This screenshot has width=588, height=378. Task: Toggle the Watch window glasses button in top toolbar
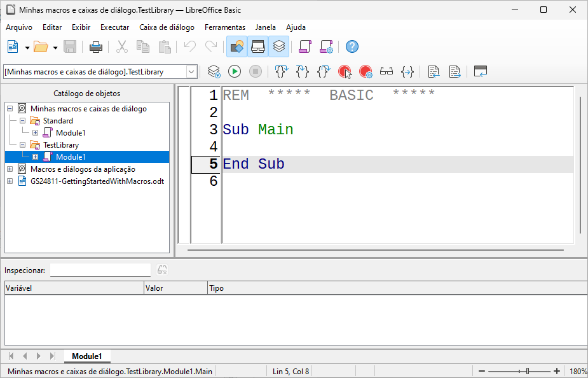257,46
